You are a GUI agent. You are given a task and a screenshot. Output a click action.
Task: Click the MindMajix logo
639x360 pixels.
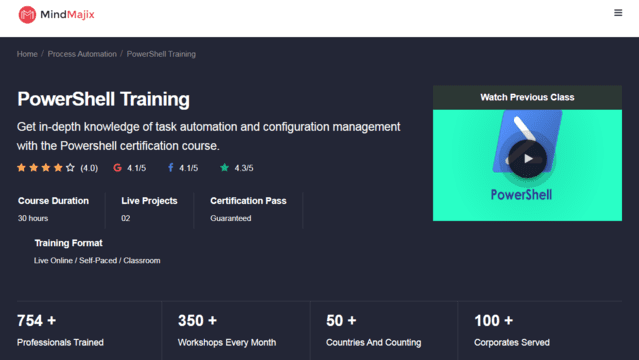(56, 15)
